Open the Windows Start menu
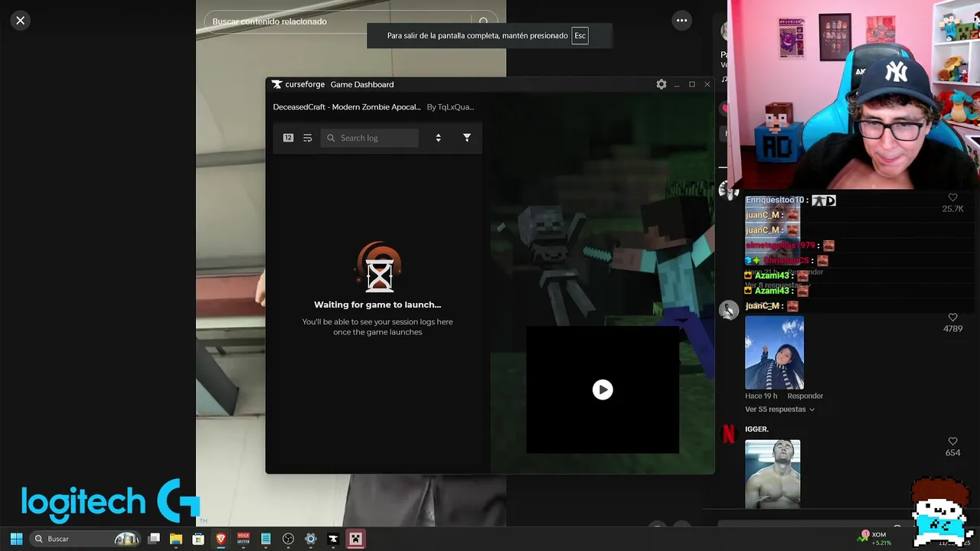Image resolution: width=980 pixels, height=551 pixels. [x=16, y=539]
